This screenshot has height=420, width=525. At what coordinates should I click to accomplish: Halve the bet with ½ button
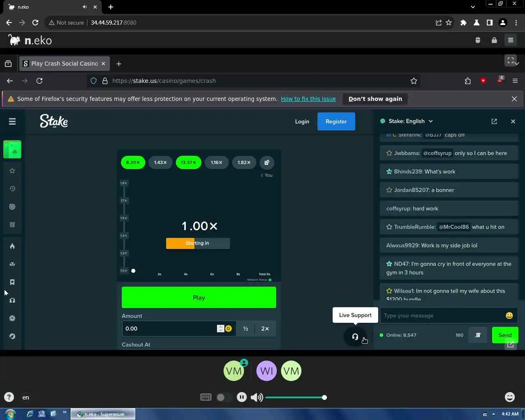pos(246,329)
